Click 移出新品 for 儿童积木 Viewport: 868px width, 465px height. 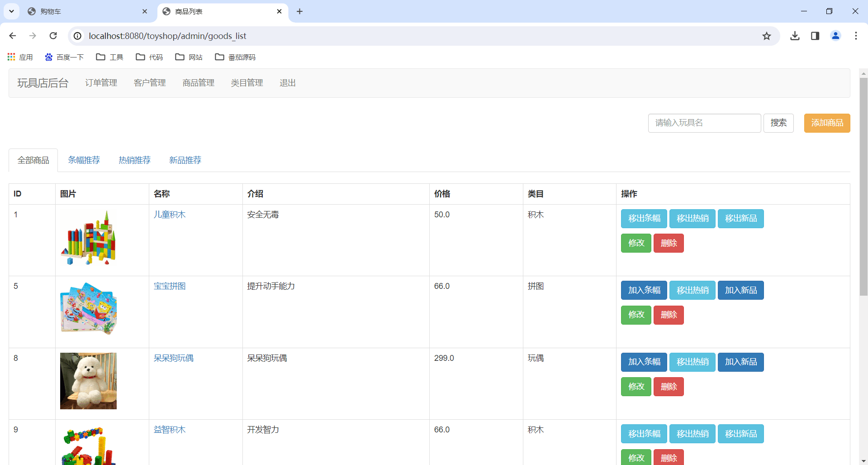(741, 219)
